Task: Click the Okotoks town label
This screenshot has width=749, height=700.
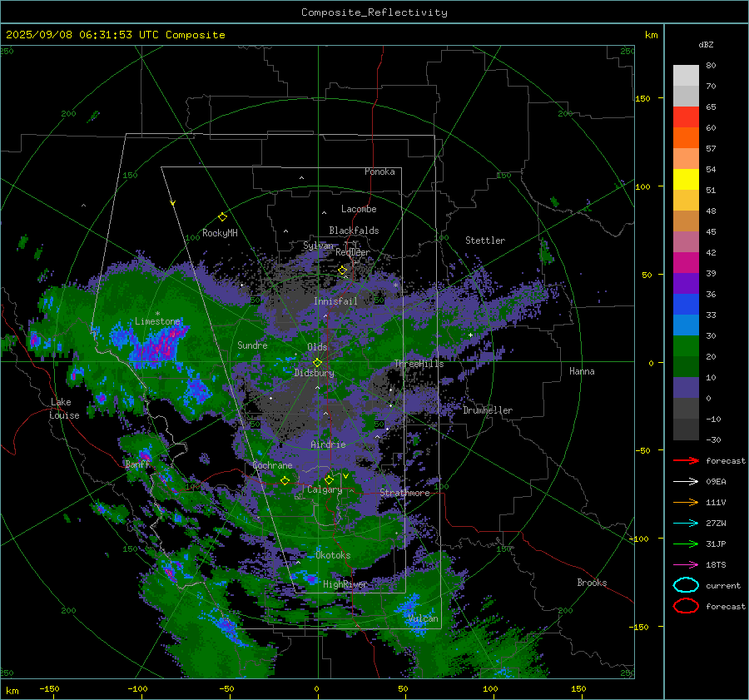Action: tap(333, 555)
